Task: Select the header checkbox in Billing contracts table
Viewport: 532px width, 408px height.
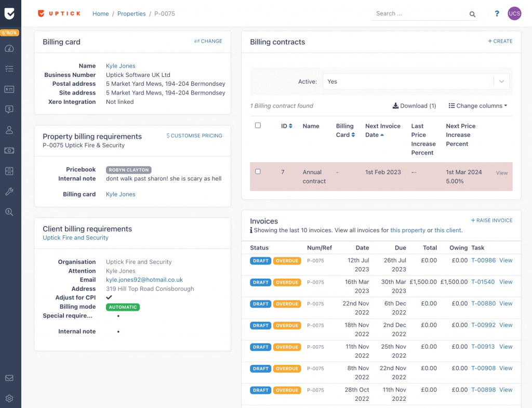Action: coord(258,126)
